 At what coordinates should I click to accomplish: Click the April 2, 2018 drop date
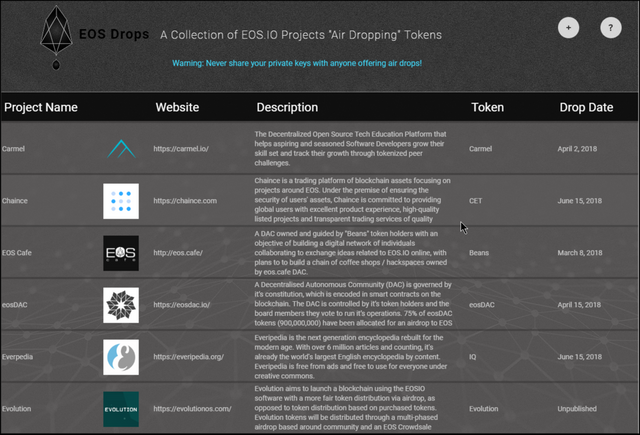[x=577, y=149]
